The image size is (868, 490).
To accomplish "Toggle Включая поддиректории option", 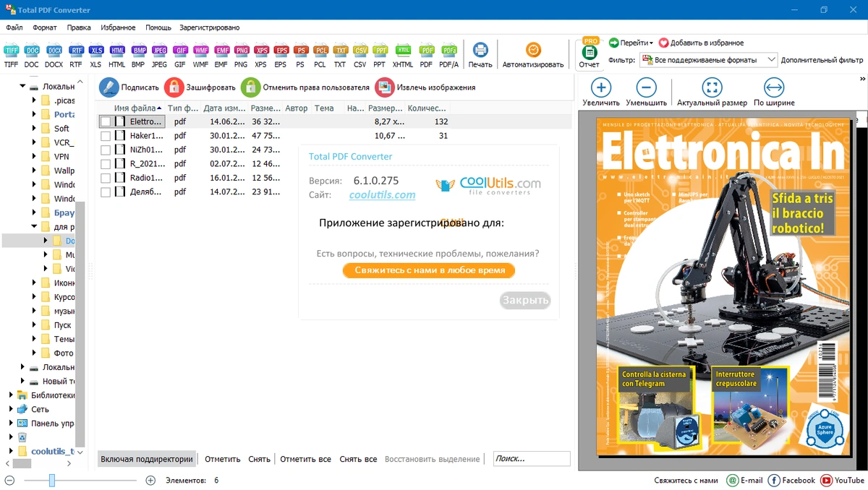I will pos(147,459).
